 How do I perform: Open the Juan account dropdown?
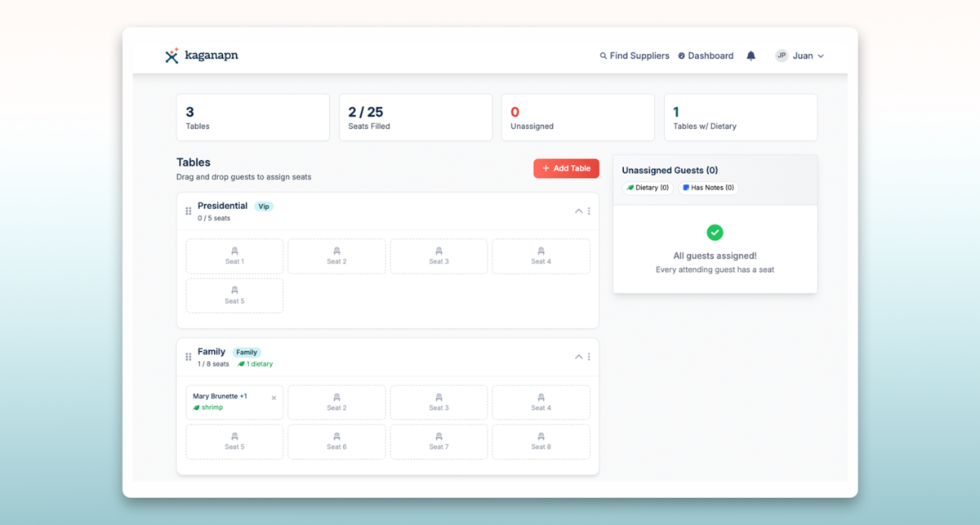803,56
